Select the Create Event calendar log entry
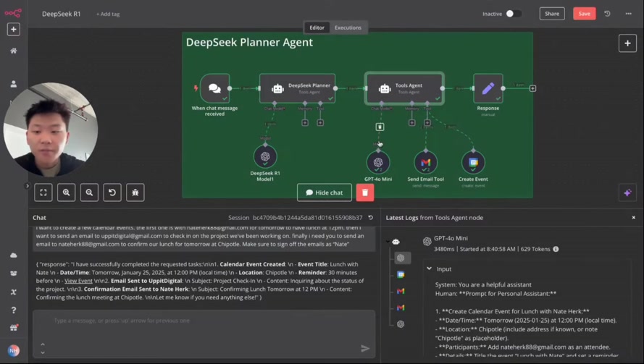644x364 pixels. [x=401, y=274]
